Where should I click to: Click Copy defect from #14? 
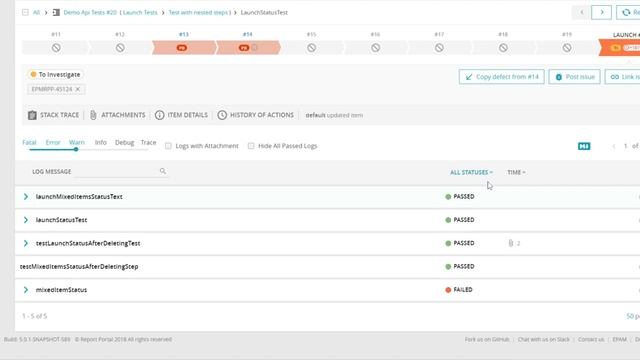pyautogui.click(x=502, y=77)
